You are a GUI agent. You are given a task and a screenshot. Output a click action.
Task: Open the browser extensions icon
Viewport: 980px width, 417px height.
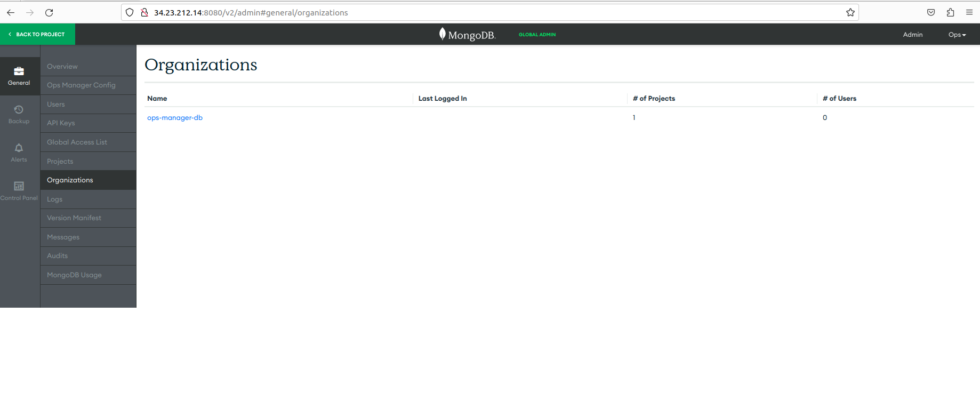[950, 13]
